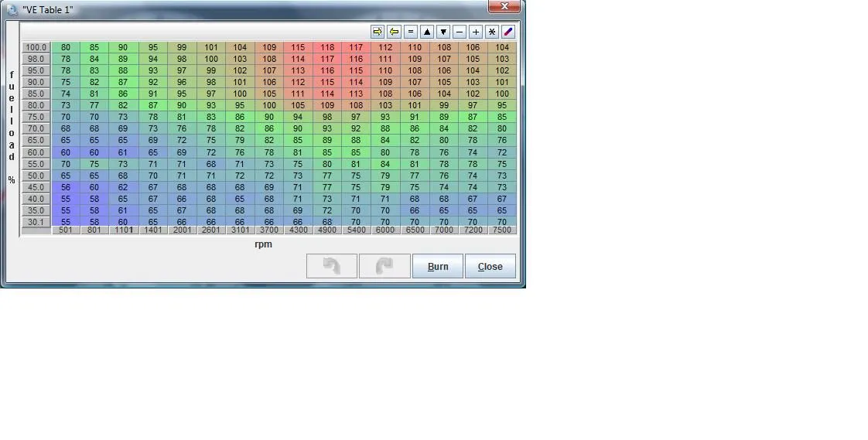Click the yellow left-arrow toolbar icon
Viewport: 868px width, 440px height.
pyautogui.click(x=394, y=32)
